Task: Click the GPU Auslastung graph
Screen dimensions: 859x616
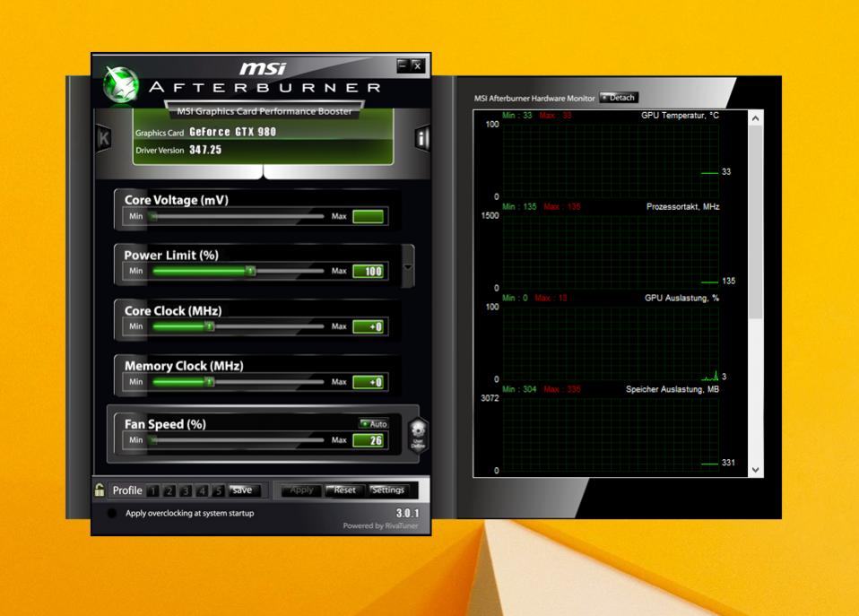Action: click(x=611, y=343)
